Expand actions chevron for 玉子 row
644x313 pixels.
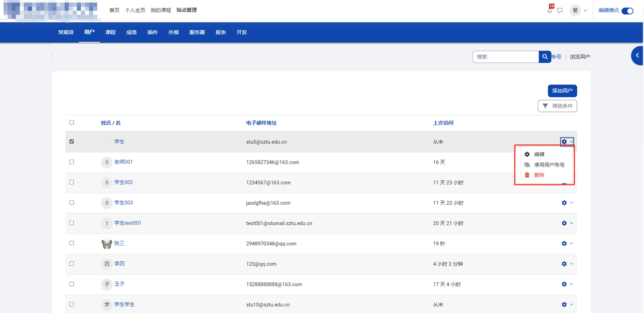(572, 284)
